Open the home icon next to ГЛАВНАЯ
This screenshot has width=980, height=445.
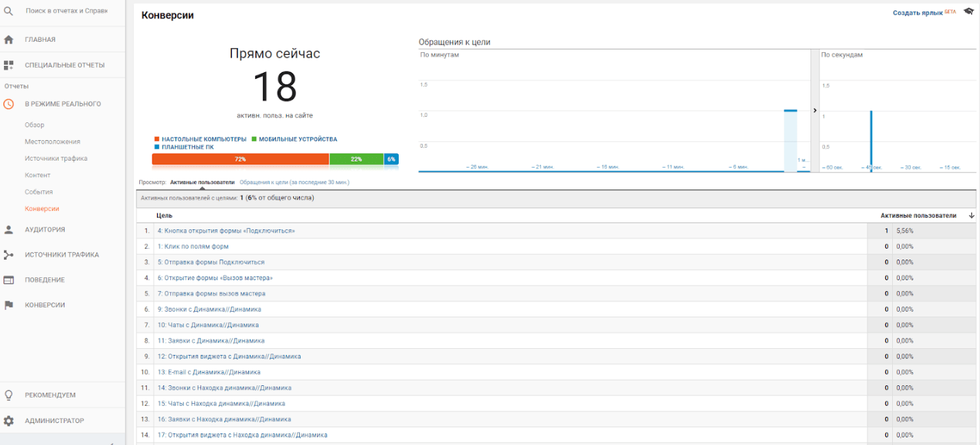pyautogui.click(x=8, y=40)
